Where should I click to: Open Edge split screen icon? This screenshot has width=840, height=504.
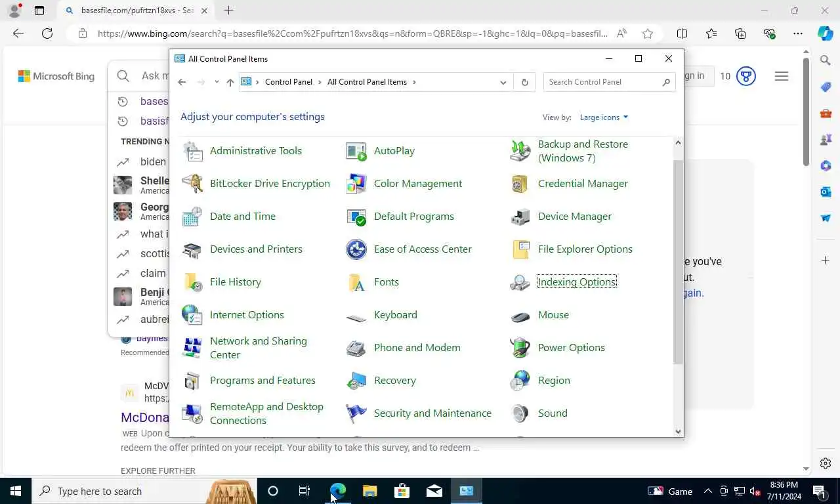(x=682, y=33)
